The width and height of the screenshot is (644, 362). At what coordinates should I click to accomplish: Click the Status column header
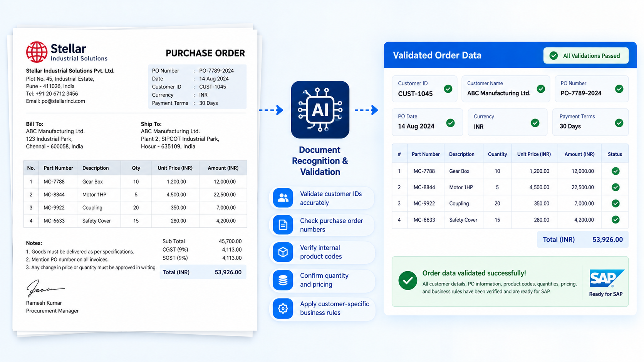(x=615, y=154)
